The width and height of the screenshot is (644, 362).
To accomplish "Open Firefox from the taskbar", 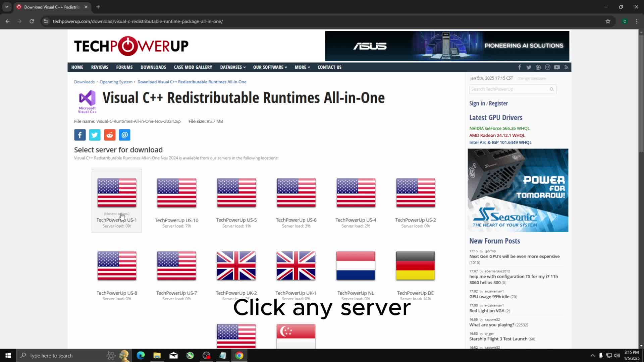I will pos(190,355).
